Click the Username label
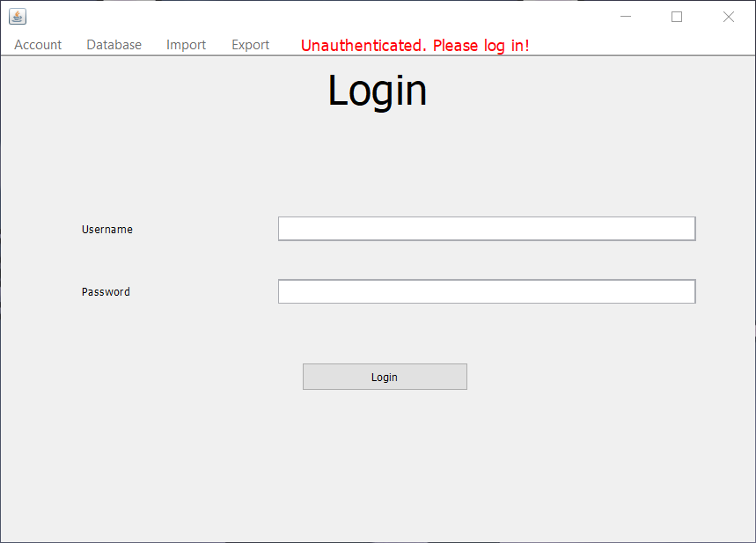Image resolution: width=756 pixels, height=543 pixels. (x=106, y=229)
